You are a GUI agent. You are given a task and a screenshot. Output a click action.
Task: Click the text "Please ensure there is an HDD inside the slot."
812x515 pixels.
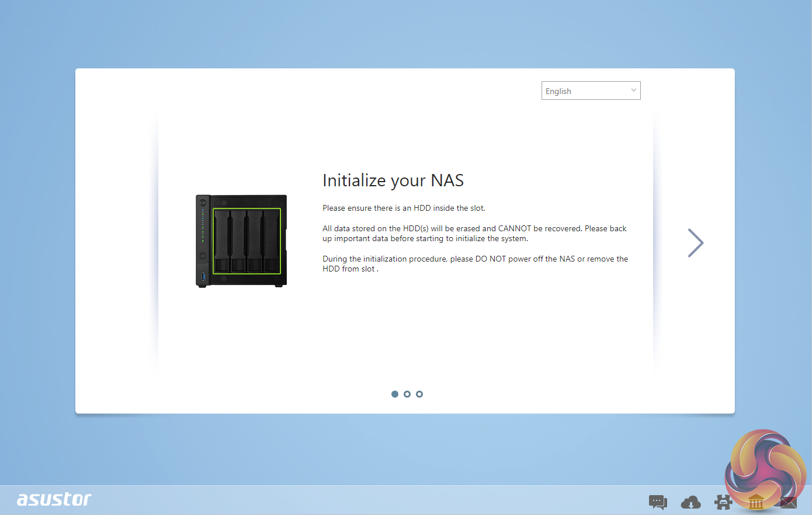pyautogui.click(x=404, y=208)
